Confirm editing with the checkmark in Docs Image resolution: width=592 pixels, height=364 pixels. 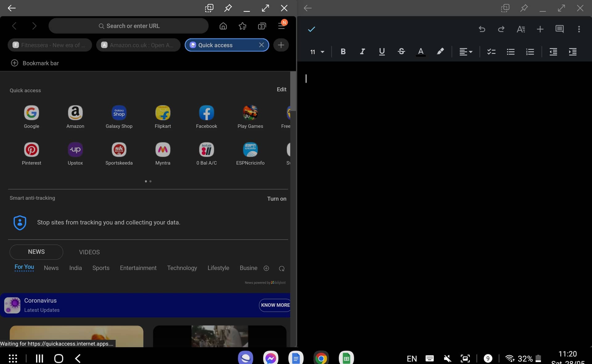coord(311,29)
